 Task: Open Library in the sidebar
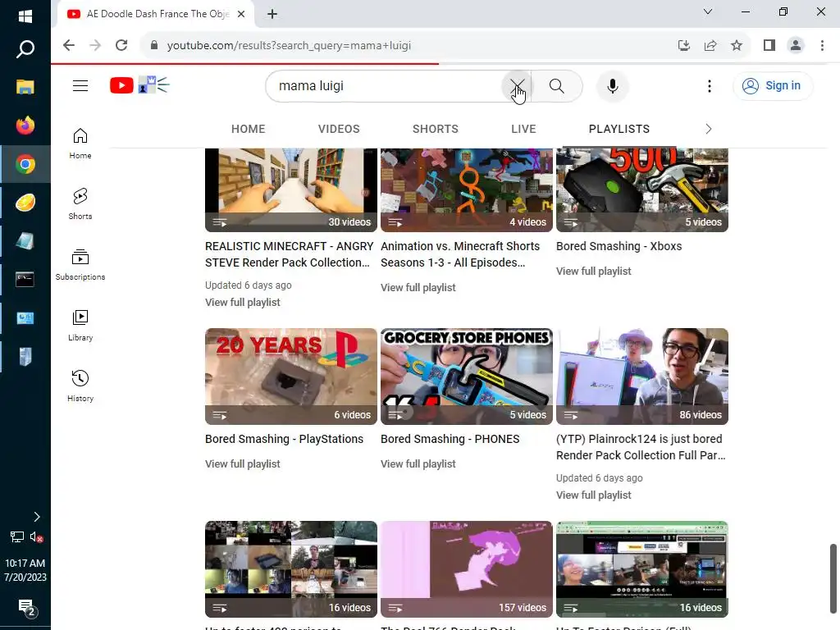pyautogui.click(x=80, y=325)
